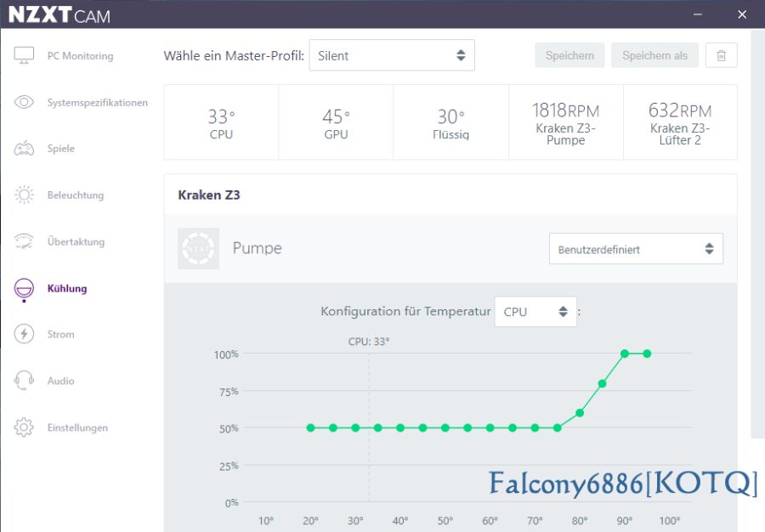Select the Kühlung menu entry
This screenshot has height=532, width=765.
click(67, 288)
